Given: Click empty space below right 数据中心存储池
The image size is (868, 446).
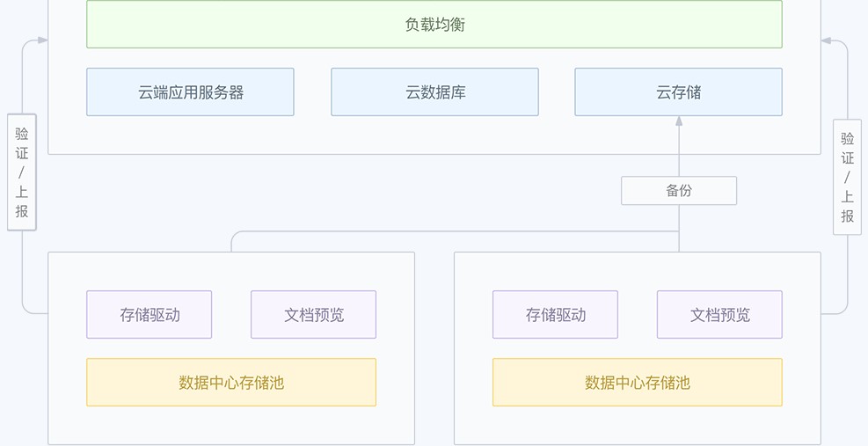Looking at the screenshot, I should [x=637, y=425].
